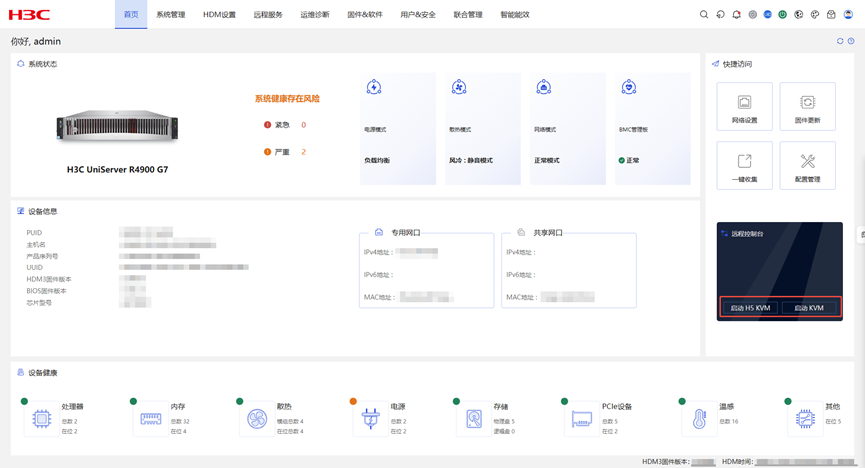The width and height of the screenshot is (865, 468).
Task: Open 固件更新 quick access tile
Action: tap(807, 107)
